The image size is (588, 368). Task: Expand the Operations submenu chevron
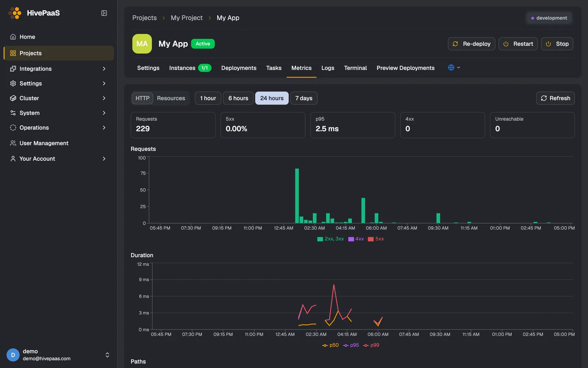click(104, 128)
